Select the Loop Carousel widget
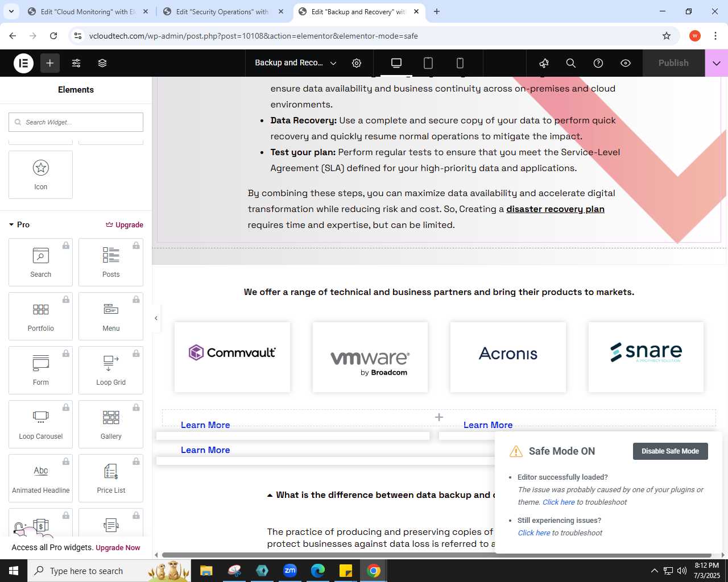This screenshot has height=582, width=728. [x=41, y=424]
